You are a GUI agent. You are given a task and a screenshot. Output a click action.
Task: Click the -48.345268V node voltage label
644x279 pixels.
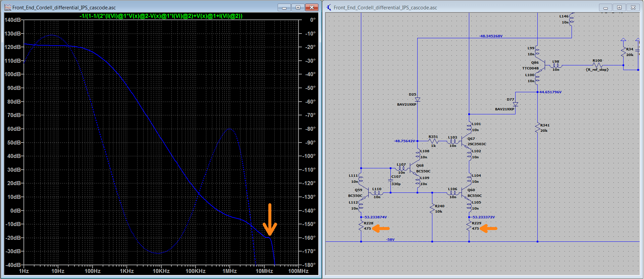[491, 36]
